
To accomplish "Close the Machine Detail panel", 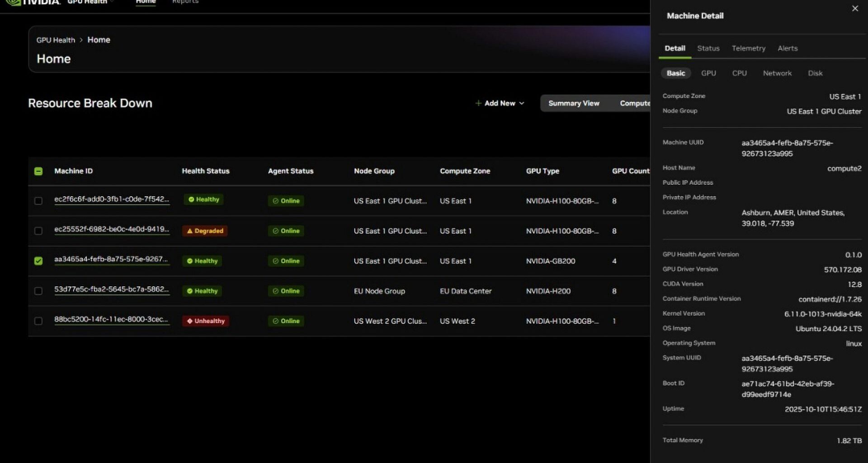I will click(x=854, y=9).
